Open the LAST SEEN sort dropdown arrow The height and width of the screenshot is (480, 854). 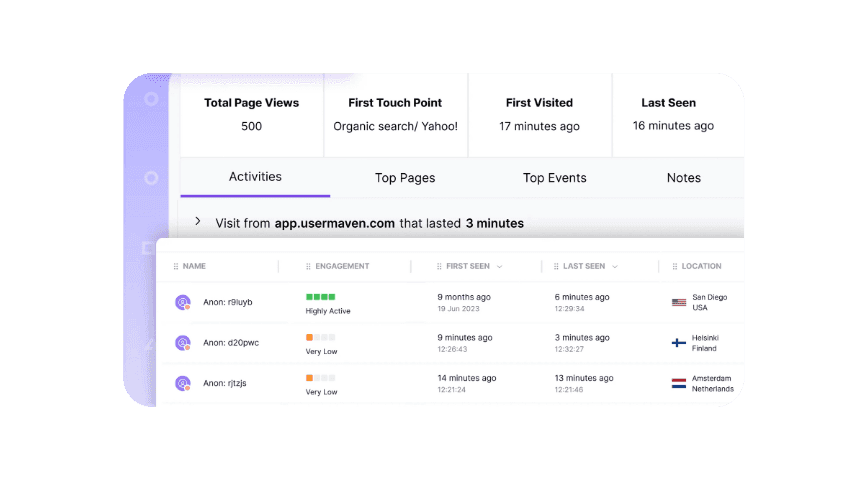click(615, 267)
